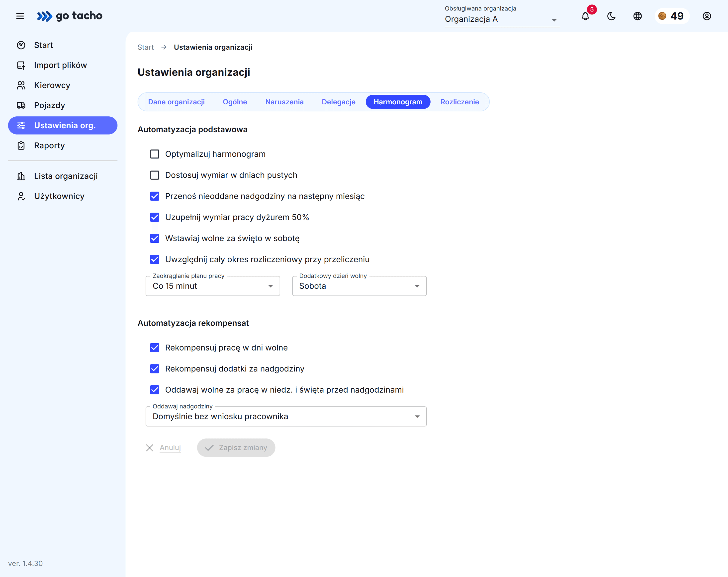Open Raporty in sidebar
Image resolution: width=728 pixels, height=577 pixels.
(x=63, y=145)
